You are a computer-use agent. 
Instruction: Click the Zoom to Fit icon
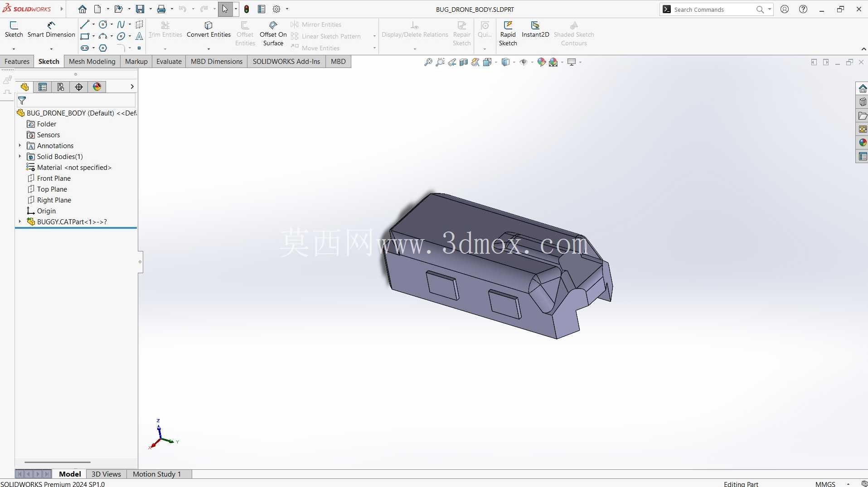click(x=428, y=63)
